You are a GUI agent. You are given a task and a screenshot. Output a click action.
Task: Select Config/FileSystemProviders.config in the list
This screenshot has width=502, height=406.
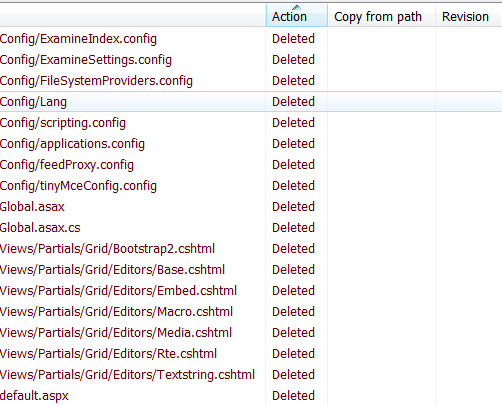(x=251, y=81)
